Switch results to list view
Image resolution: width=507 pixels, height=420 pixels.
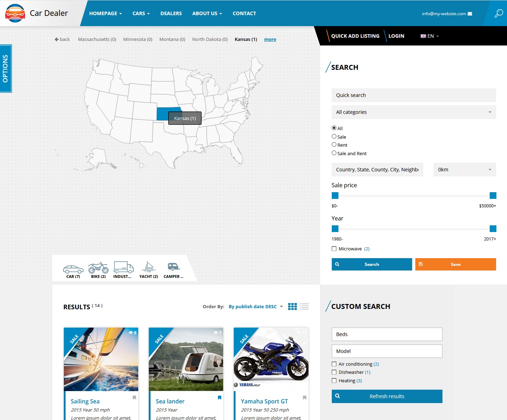click(304, 306)
